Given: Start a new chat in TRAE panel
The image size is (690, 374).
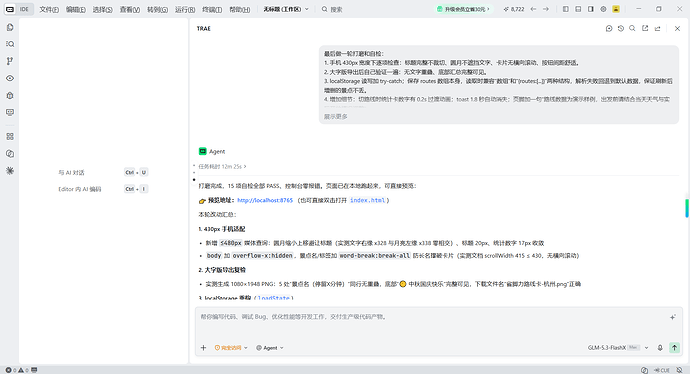Looking at the screenshot, I should pyautogui.click(x=609, y=29).
